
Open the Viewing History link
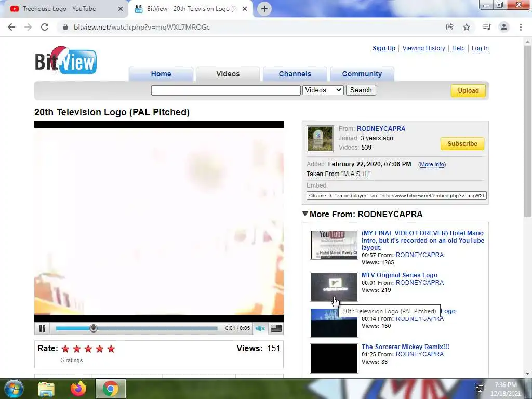pos(424,48)
